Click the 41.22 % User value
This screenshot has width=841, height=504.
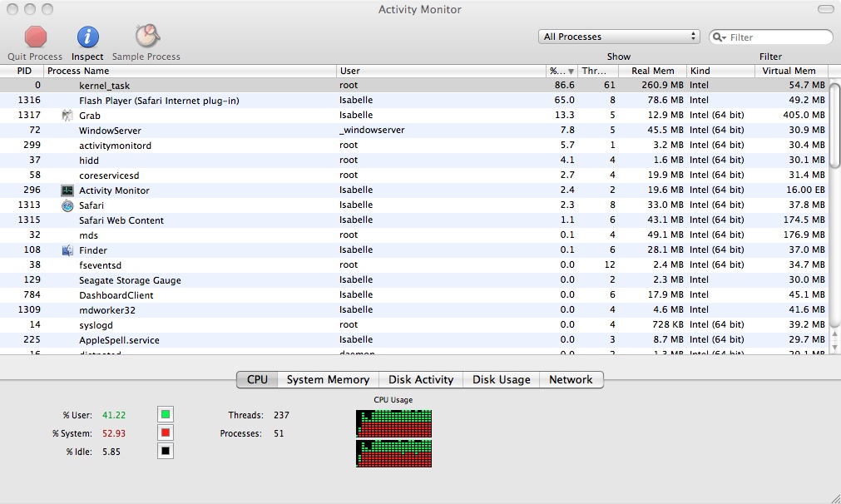[114, 415]
